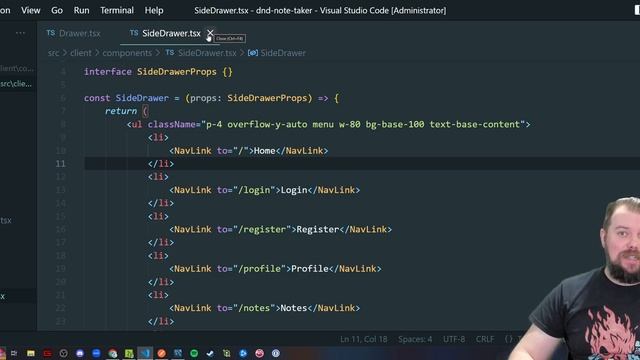Open the pink round app in taskbar

[x=259, y=353]
